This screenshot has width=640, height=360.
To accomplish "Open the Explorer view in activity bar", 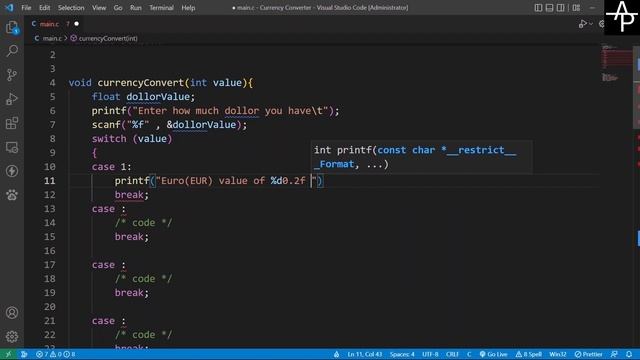I will [12, 28].
